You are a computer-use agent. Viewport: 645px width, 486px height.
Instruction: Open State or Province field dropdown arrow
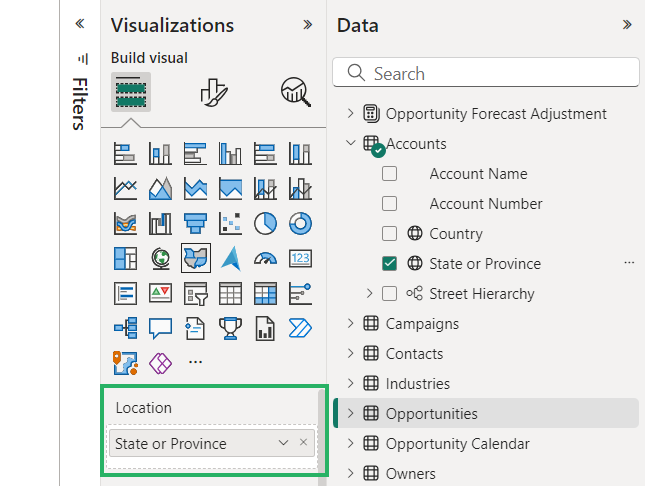(283, 443)
